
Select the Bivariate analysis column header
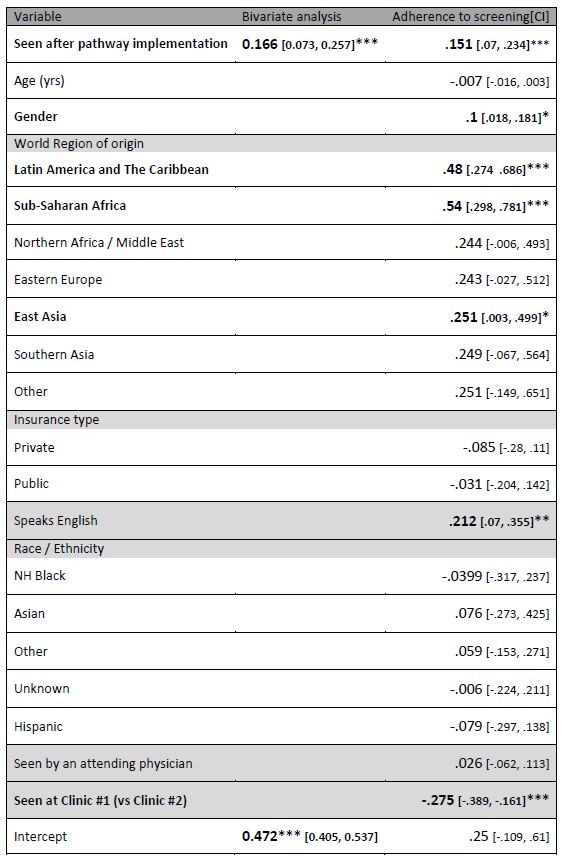(x=291, y=16)
